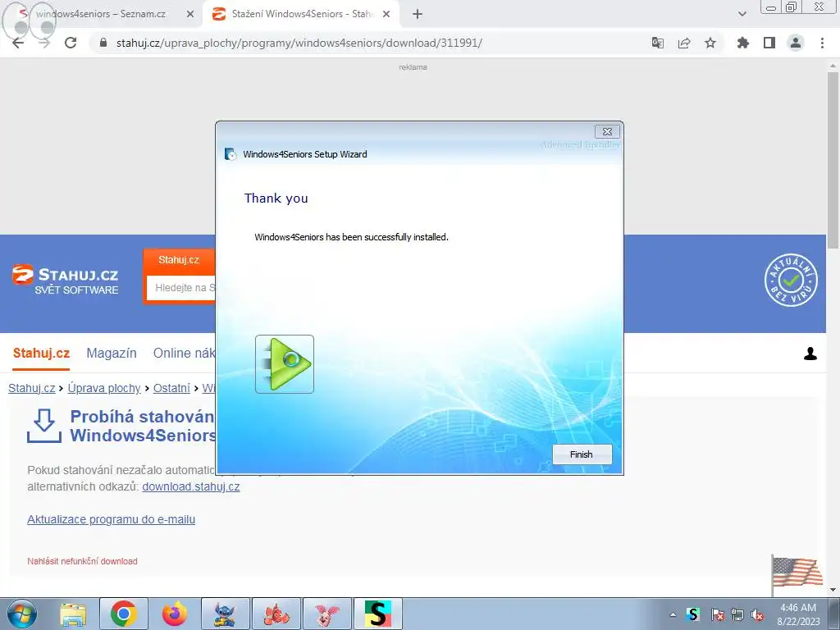Click Nahlásit nefunkční download link
This screenshot has width=840, height=630.
point(83,561)
